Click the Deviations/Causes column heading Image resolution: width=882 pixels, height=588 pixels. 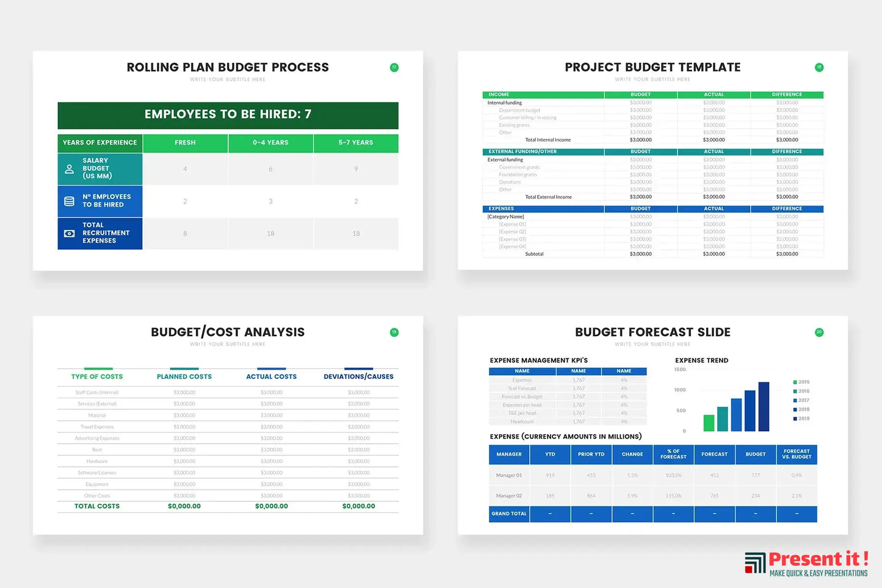point(358,377)
